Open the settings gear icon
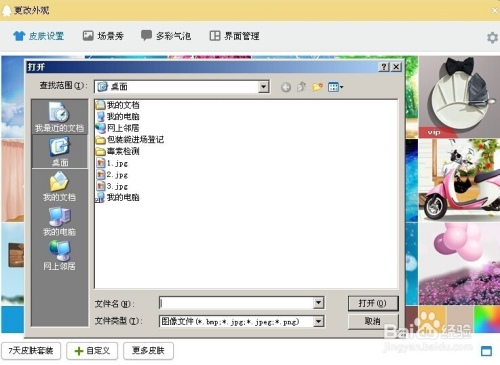The height and width of the screenshot is (365, 500). pyautogui.click(x=492, y=37)
